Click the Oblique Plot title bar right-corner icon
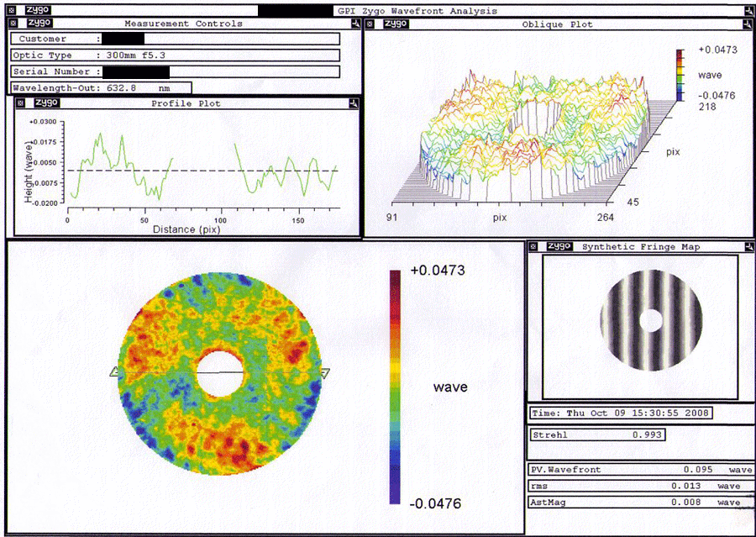The width and height of the screenshot is (756, 537). [x=749, y=24]
